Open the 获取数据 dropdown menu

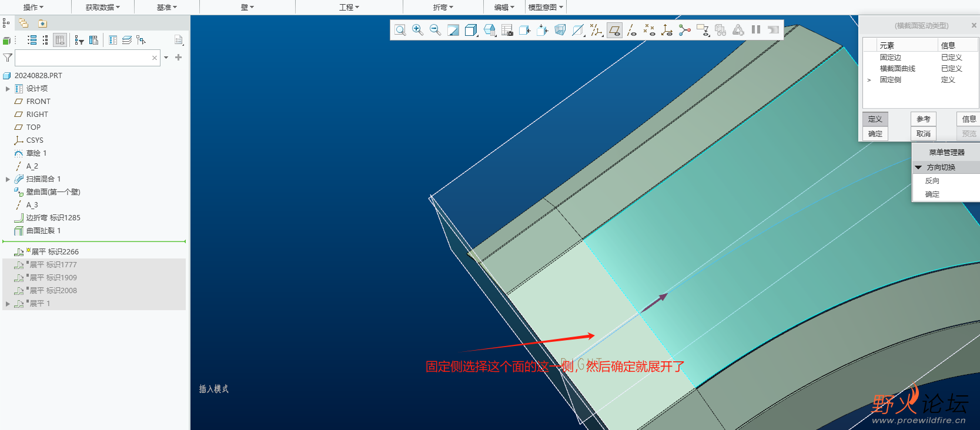click(x=103, y=7)
